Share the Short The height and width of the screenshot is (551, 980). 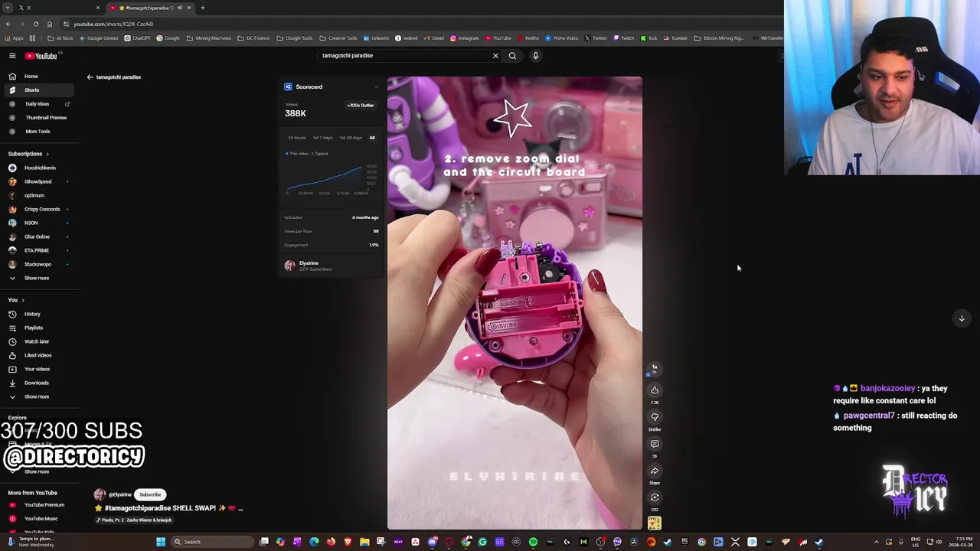[x=655, y=471]
